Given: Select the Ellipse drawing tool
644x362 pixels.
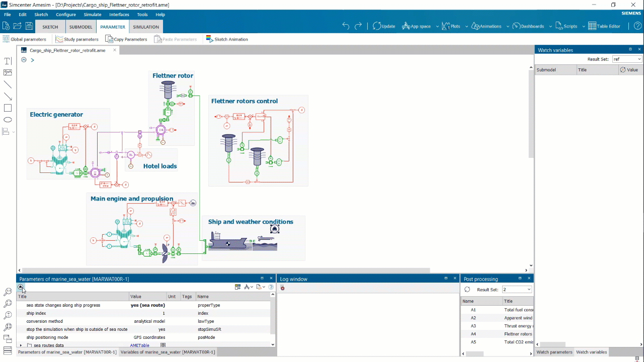Looking at the screenshot, I should [x=8, y=120].
